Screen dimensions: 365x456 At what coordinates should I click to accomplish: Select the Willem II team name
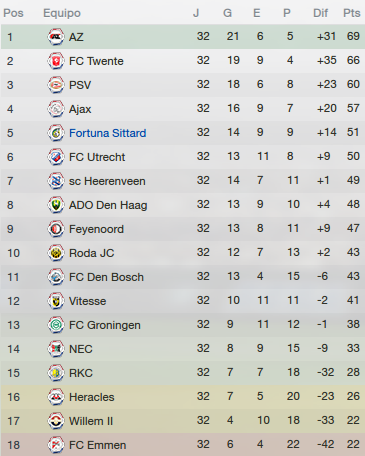click(91, 421)
